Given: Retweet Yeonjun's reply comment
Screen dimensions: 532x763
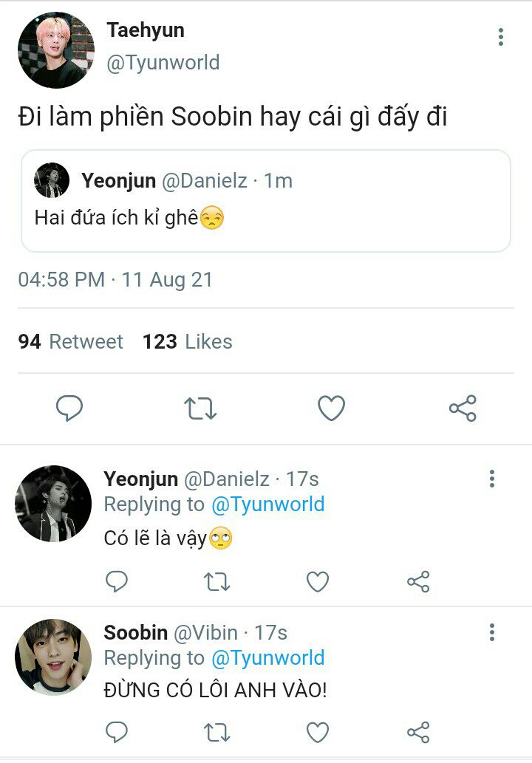Looking at the screenshot, I should (216, 582).
